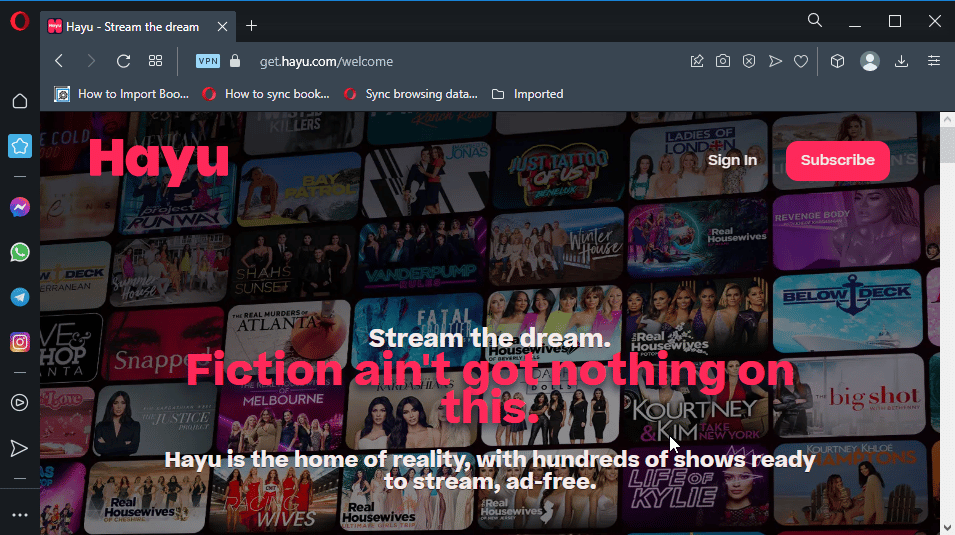Reload the Hayu page

124,61
